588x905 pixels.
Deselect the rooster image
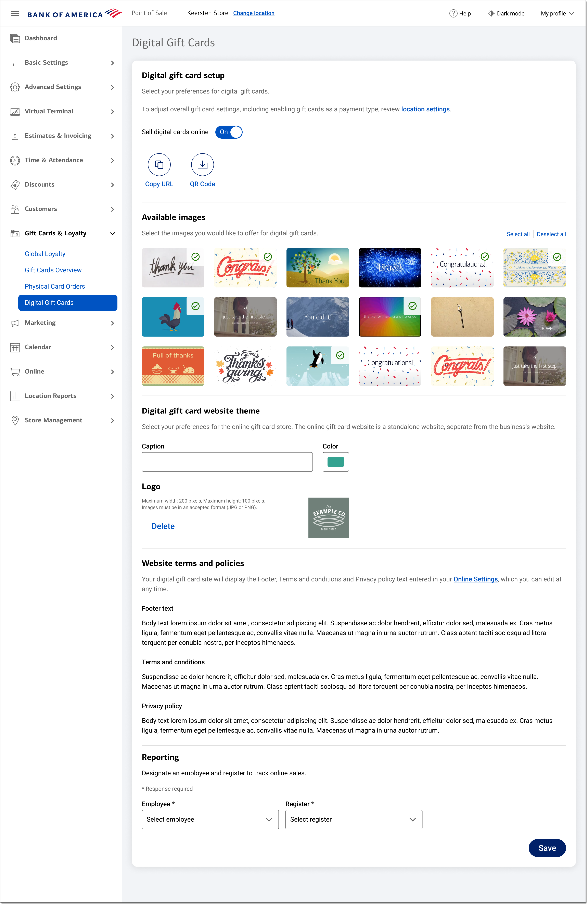[173, 317]
